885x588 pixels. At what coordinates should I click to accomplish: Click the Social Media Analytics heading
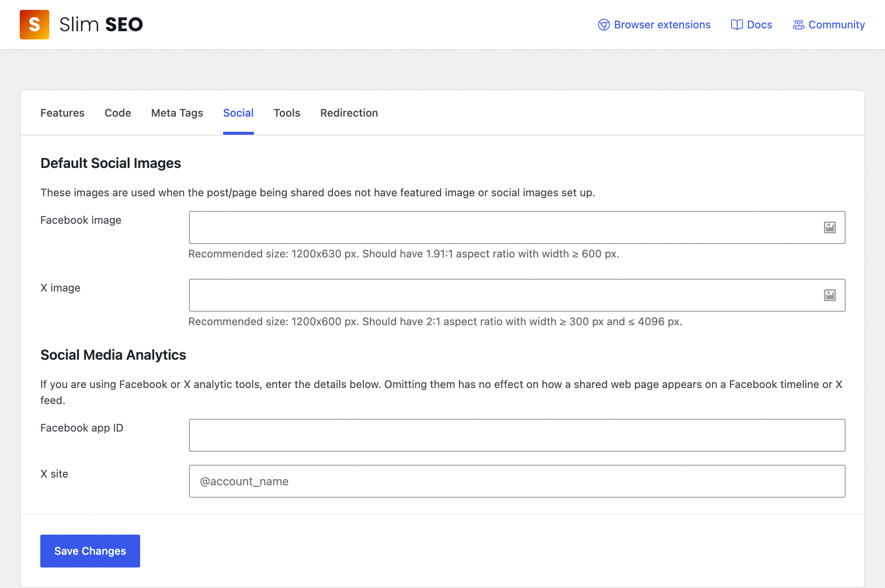113,355
